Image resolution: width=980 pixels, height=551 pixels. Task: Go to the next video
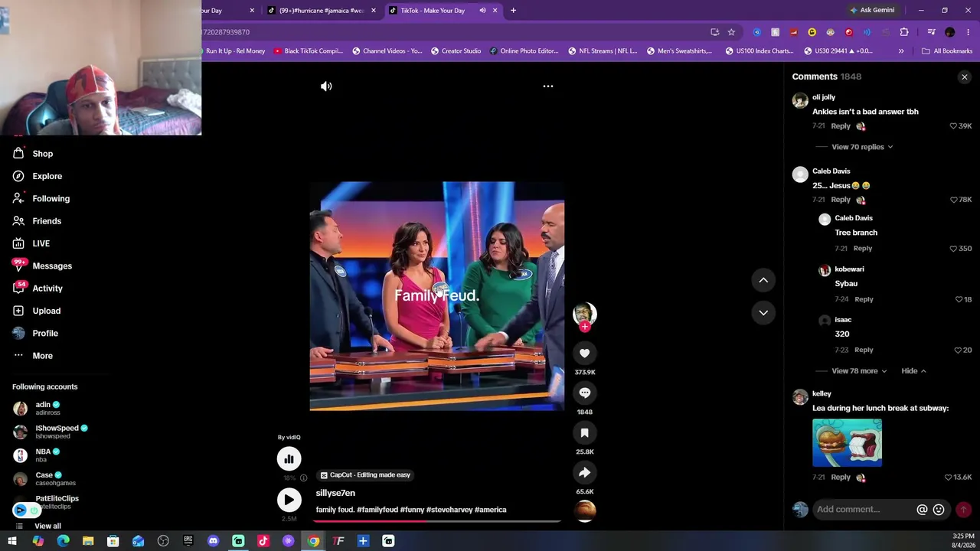pyautogui.click(x=763, y=312)
